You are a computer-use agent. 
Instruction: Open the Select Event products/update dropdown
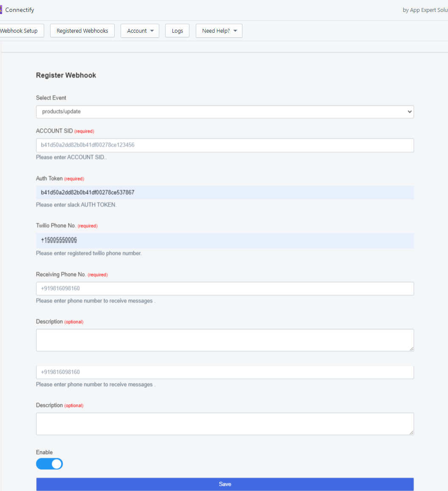coord(225,112)
